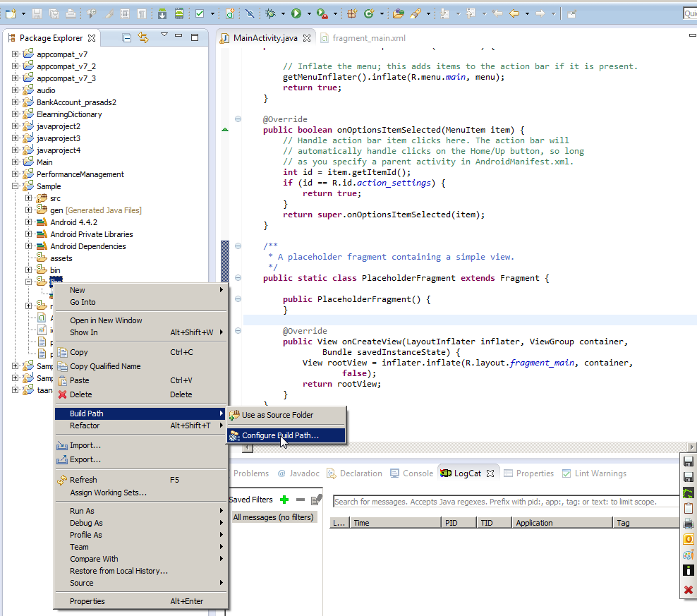Collapse the onCreateView method fold marker
The width and height of the screenshot is (697, 616).
(238, 331)
